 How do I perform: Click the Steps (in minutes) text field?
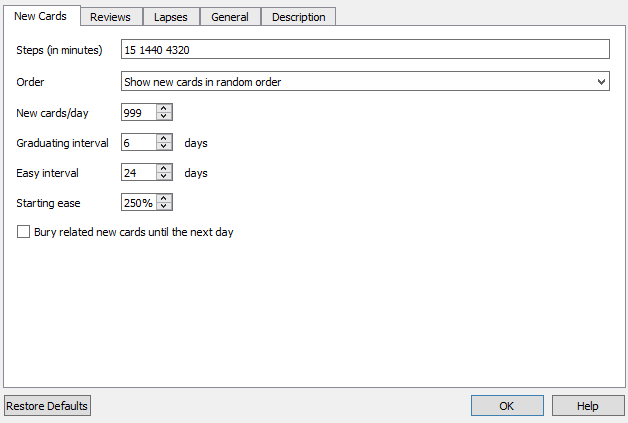(365, 50)
